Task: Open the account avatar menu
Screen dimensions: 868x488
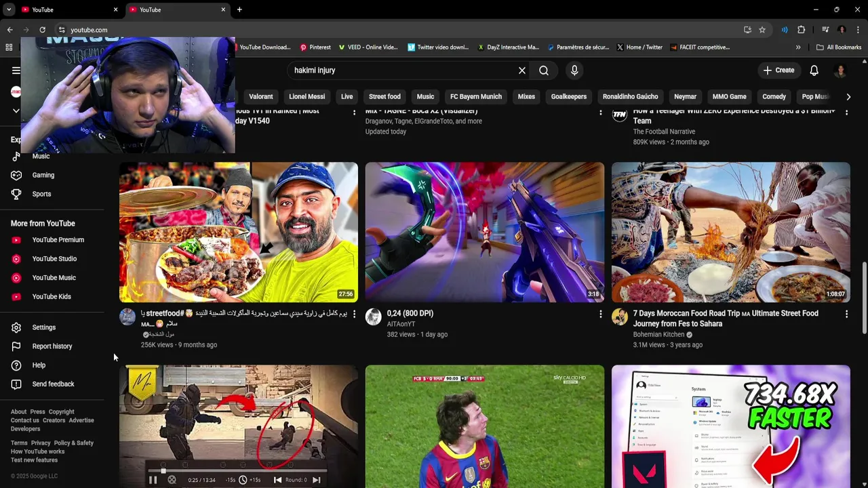Action: (x=840, y=70)
